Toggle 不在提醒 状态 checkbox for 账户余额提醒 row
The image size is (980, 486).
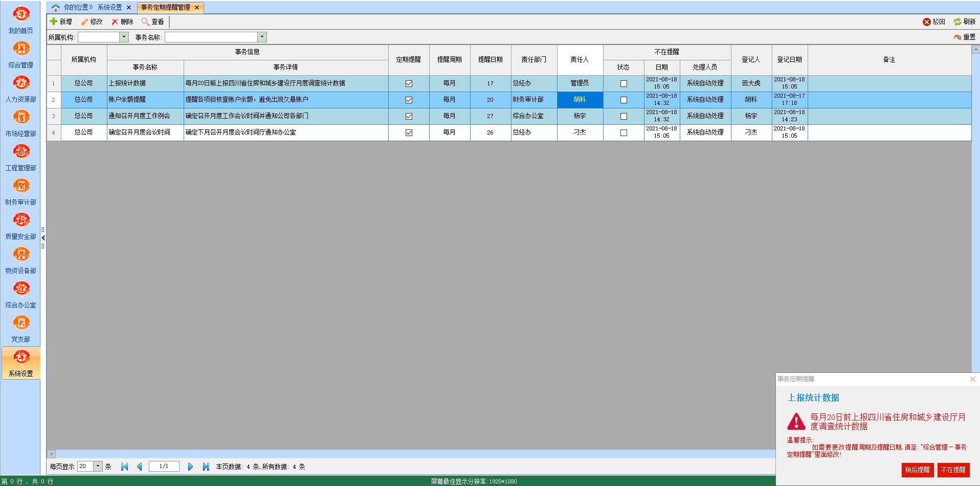[x=623, y=100]
